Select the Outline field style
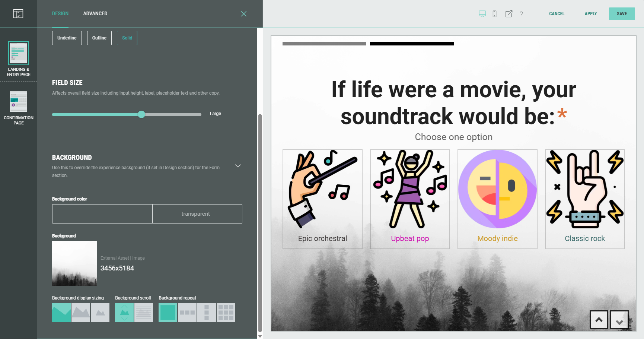This screenshot has width=644, height=339. click(x=99, y=38)
